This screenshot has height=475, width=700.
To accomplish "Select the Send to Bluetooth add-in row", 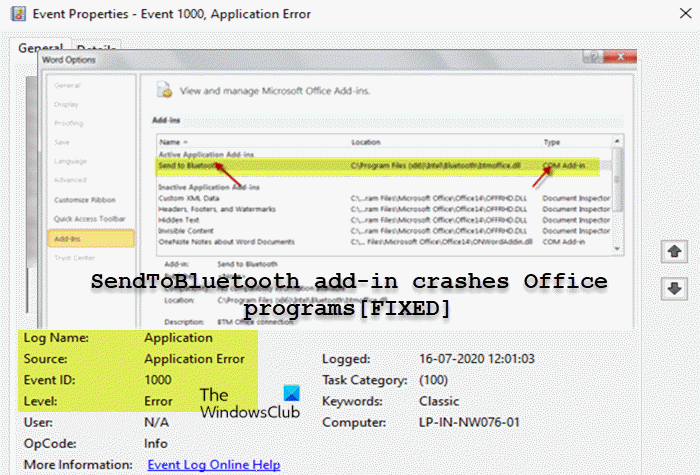I will pyautogui.click(x=378, y=166).
